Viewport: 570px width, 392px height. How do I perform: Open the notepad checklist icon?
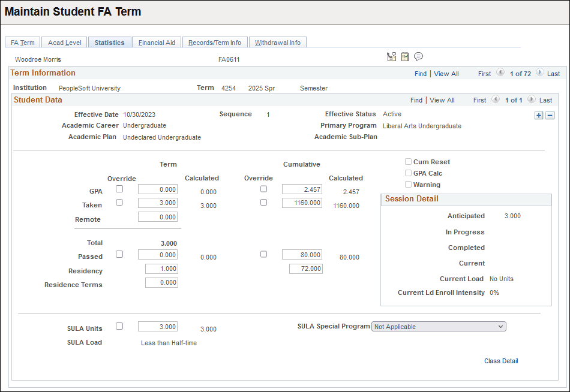tap(405, 56)
